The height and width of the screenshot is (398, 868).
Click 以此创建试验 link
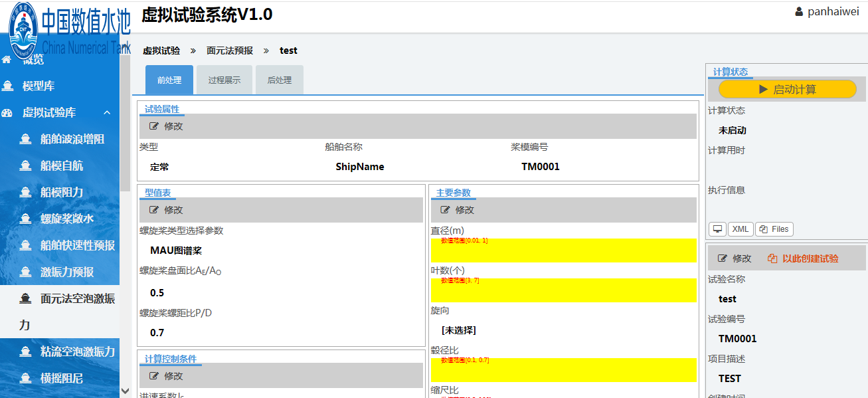pyautogui.click(x=803, y=258)
